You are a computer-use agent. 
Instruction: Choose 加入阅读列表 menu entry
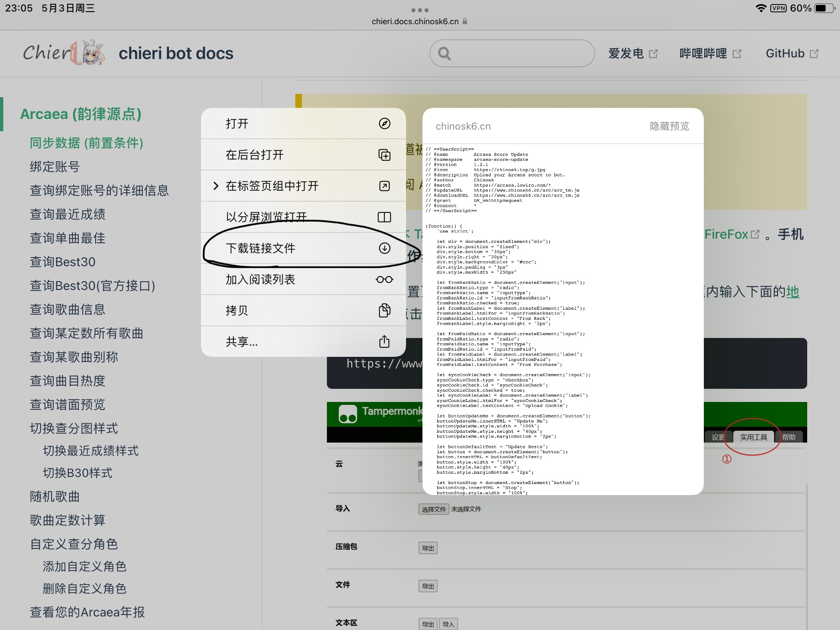261,279
